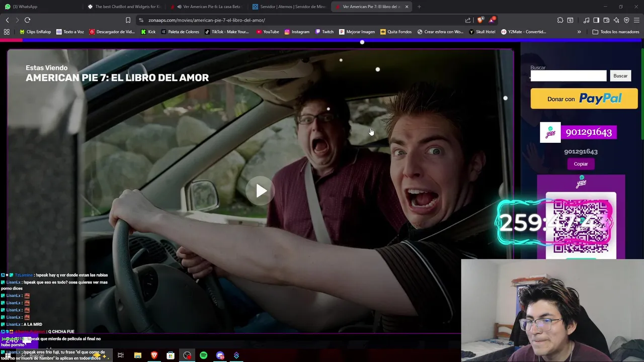Open Leo AI sparkle icon

[616, 20]
